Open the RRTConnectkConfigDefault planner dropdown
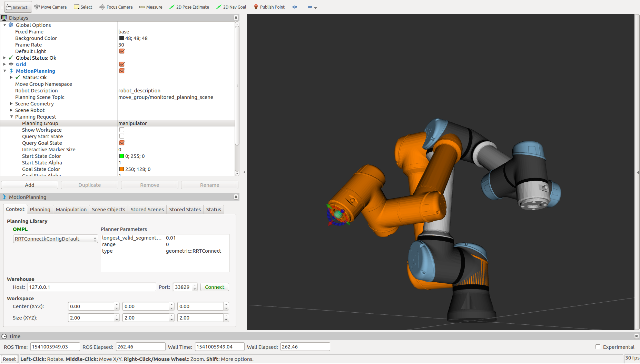 (56, 239)
